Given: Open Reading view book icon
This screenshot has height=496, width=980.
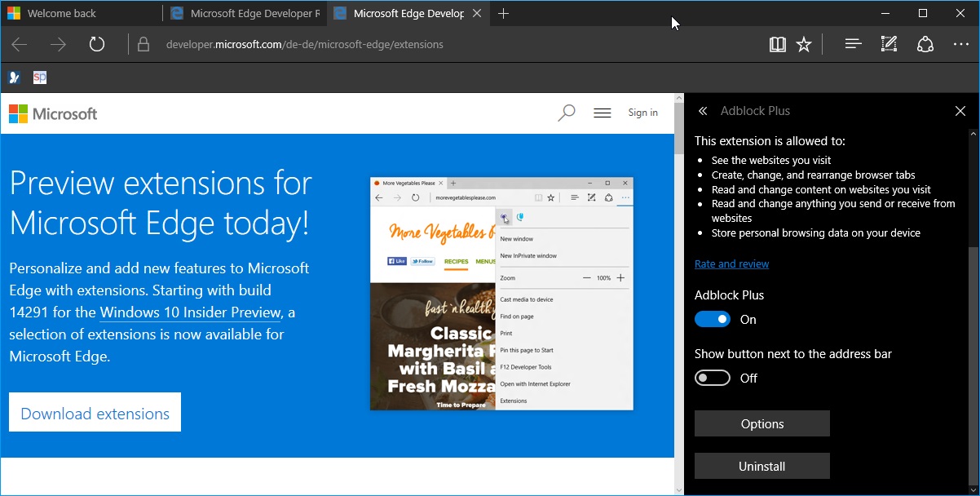Looking at the screenshot, I should 778,44.
